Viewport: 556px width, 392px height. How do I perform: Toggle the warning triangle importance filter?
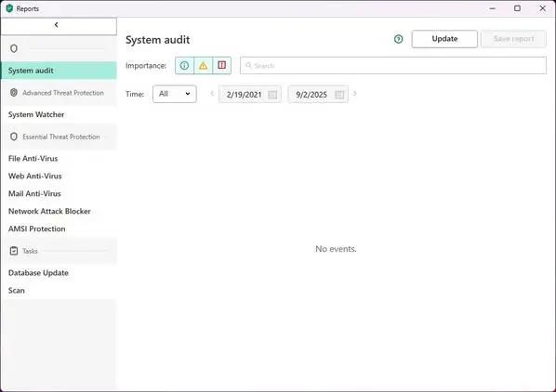pos(204,66)
